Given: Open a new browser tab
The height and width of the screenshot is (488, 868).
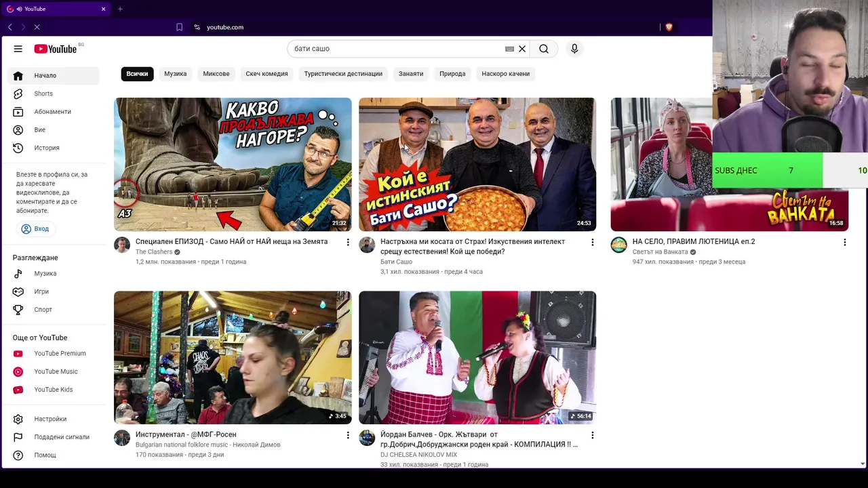Looking at the screenshot, I should (120, 9).
